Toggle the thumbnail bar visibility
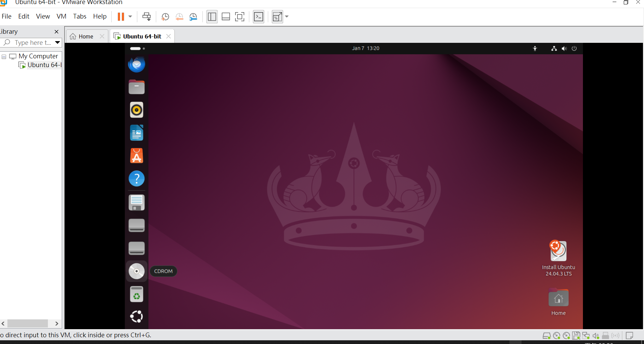The image size is (644, 344). (226, 16)
